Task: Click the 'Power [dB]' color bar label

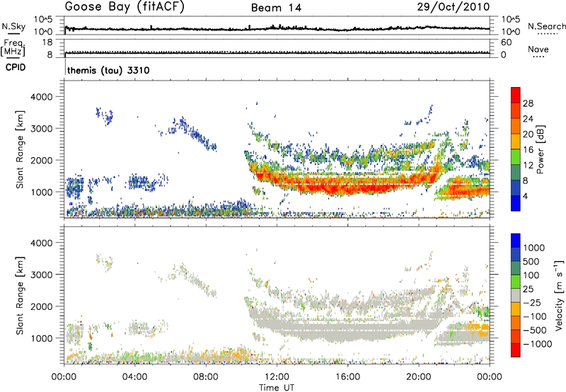Action: pyautogui.click(x=541, y=149)
